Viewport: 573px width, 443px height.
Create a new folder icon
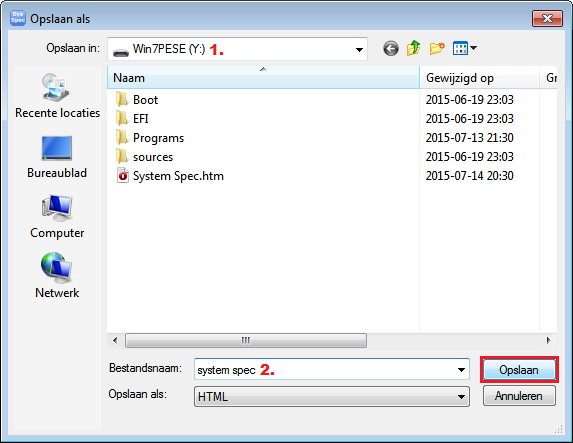coord(437,48)
